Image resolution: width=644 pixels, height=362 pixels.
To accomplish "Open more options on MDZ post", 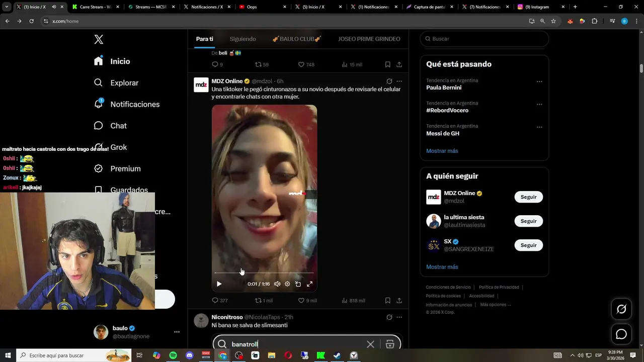I will click(399, 81).
